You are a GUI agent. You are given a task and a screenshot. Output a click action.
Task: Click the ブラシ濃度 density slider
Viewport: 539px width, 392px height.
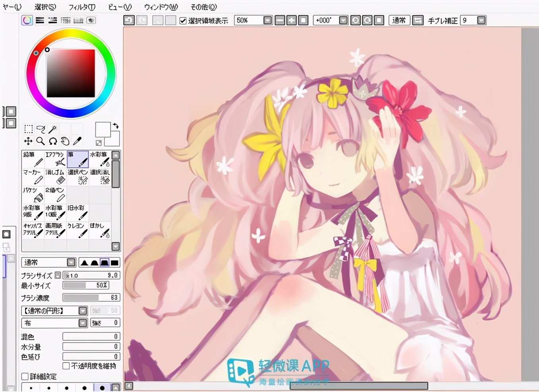point(91,297)
